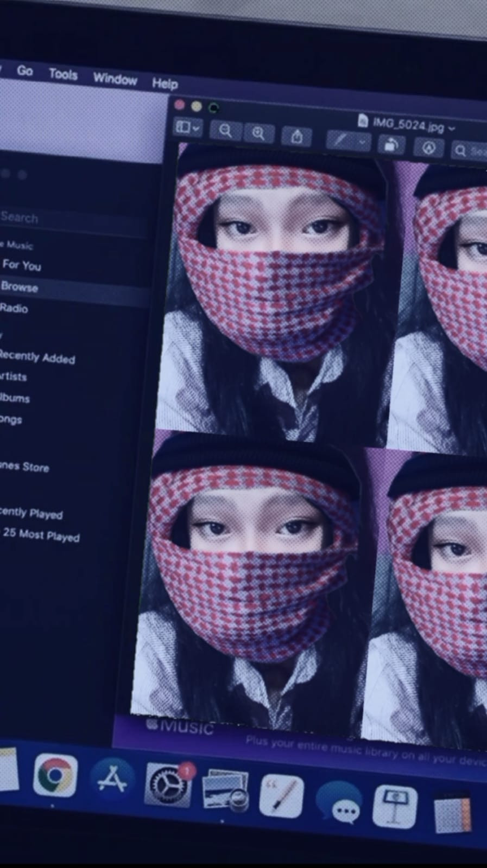Open Songs in Music library
Image resolution: width=487 pixels, height=868 pixels.
coord(11,419)
